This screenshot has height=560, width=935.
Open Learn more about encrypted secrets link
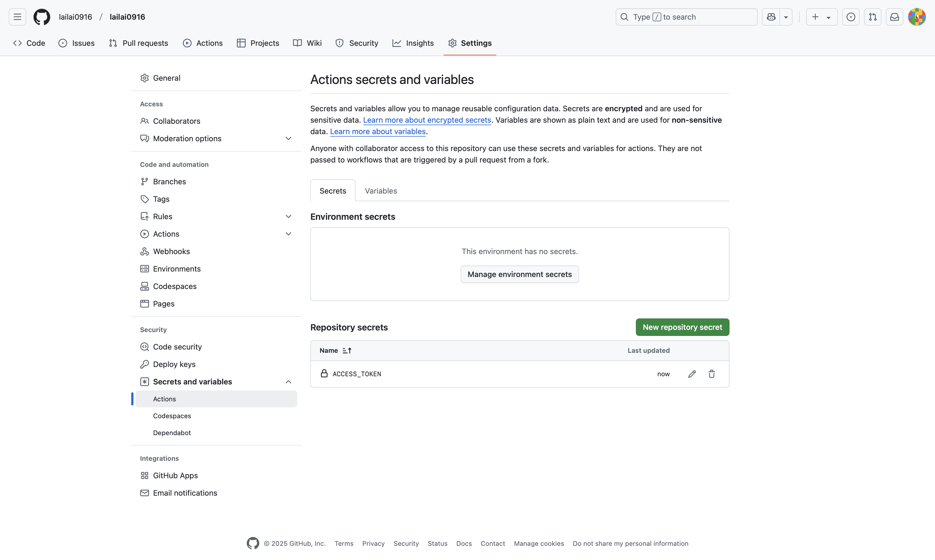[x=427, y=120]
